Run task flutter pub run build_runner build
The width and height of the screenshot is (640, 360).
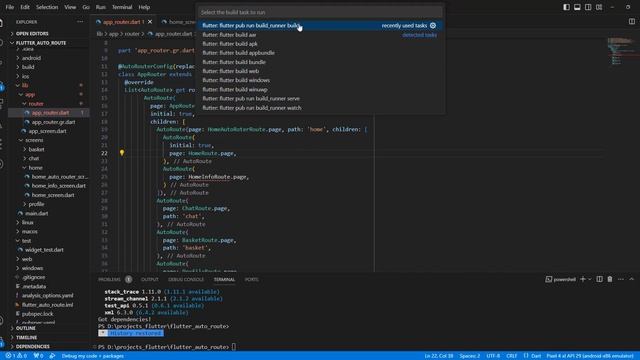[320, 25]
